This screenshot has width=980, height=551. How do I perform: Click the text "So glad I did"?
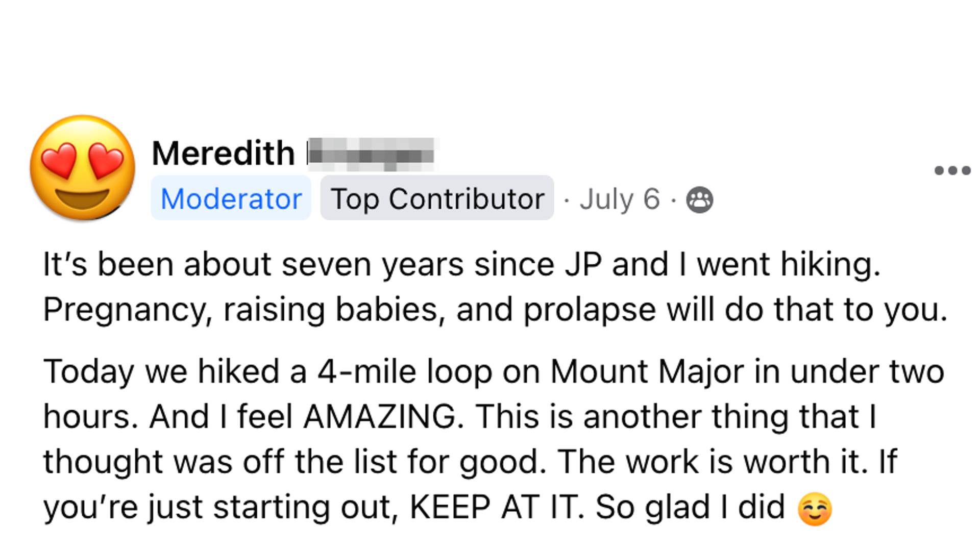pyautogui.click(x=690, y=507)
